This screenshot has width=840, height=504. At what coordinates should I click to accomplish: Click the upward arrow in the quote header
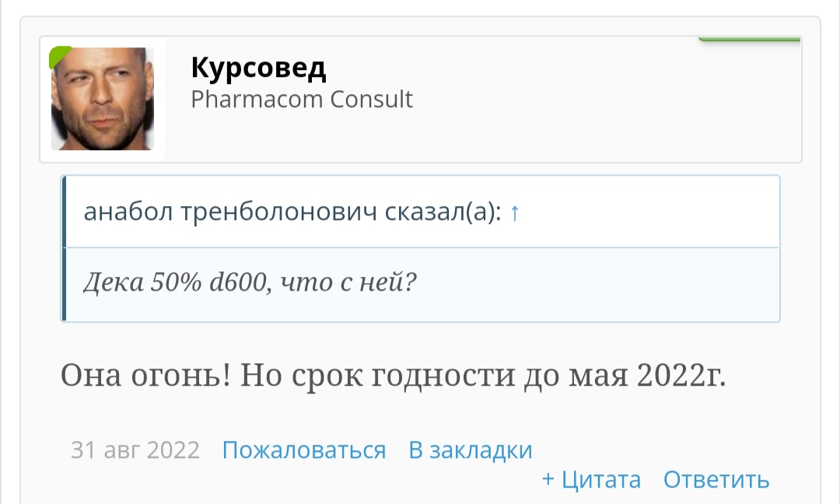pos(514,212)
